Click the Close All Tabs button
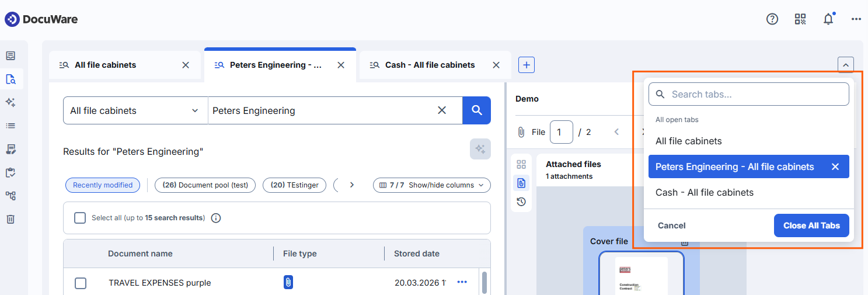Viewport: 868px width, 295px height. click(811, 225)
